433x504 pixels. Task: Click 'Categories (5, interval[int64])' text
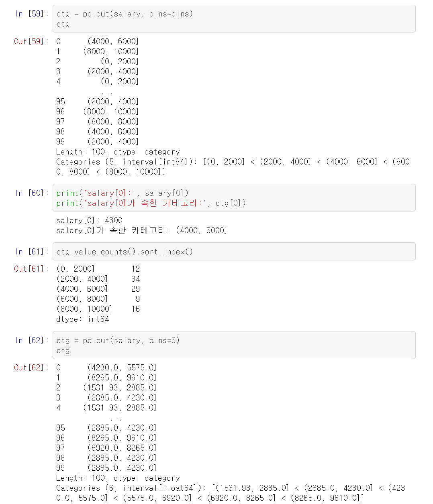(x=126, y=162)
